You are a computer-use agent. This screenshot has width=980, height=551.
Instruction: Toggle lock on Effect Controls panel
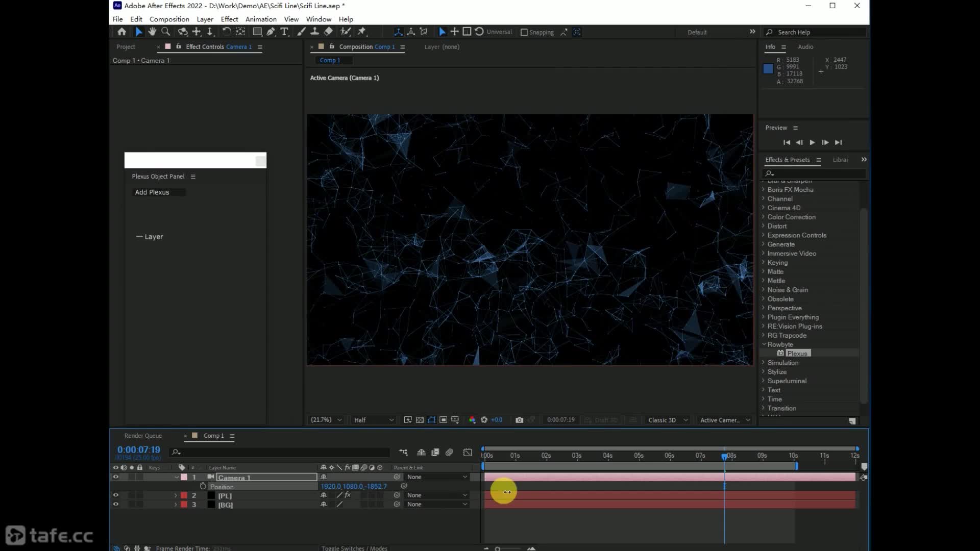[x=178, y=46]
